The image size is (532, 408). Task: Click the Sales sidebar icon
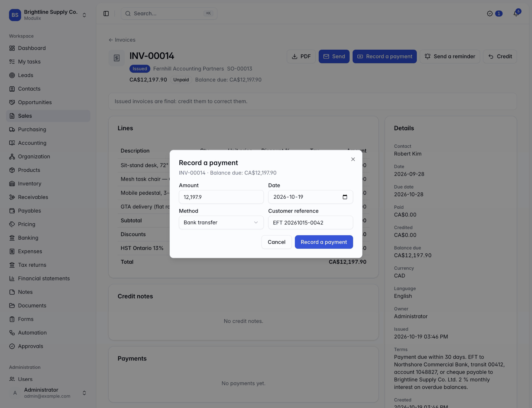tap(12, 116)
